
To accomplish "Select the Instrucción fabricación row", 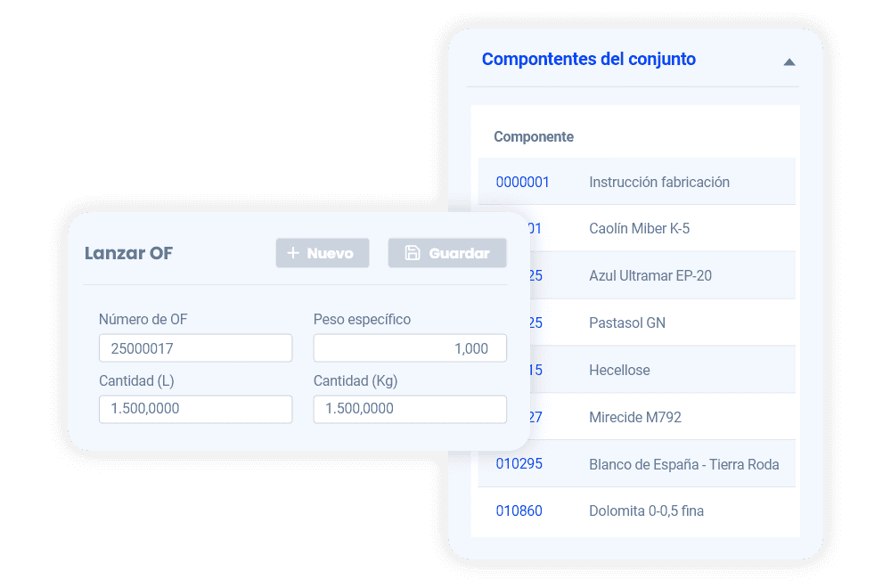I will click(x=659, y=182).
